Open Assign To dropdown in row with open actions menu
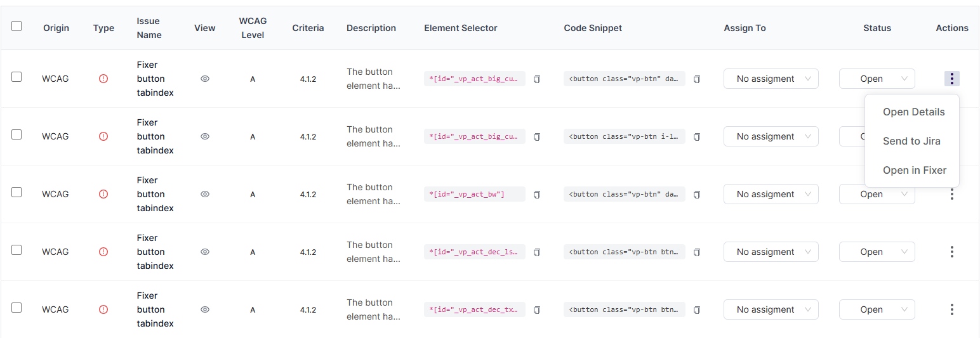Viewport: 980px width, 338px height. (x=771, y=79)
